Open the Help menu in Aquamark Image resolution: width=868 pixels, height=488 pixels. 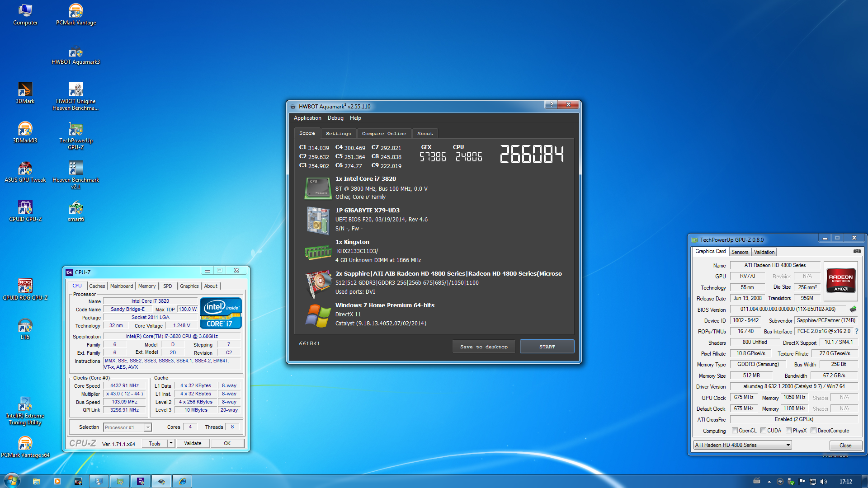pos(355,118)
